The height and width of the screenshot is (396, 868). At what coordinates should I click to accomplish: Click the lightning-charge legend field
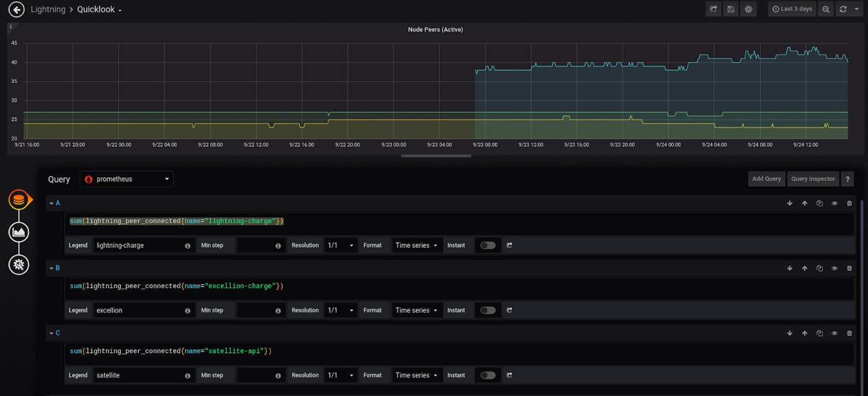144,245
